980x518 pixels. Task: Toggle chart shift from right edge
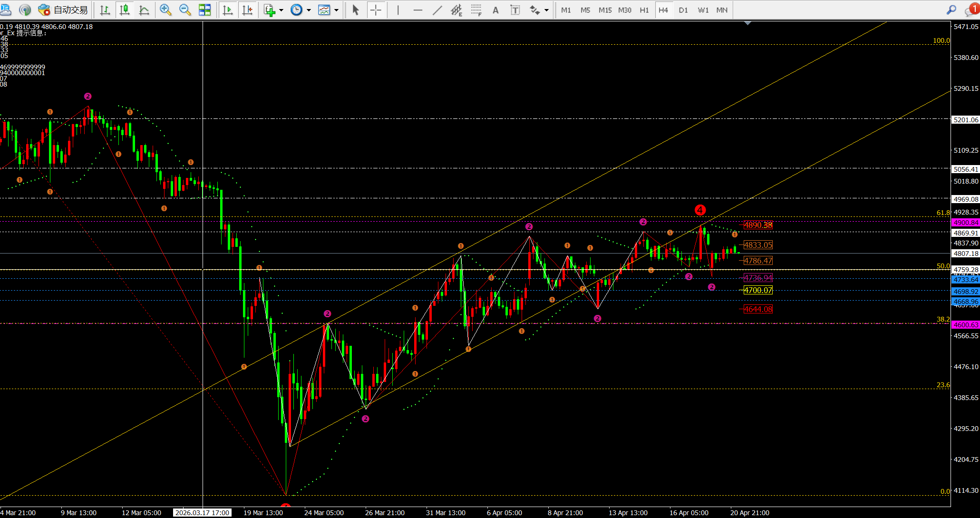(x=247, y=10)
